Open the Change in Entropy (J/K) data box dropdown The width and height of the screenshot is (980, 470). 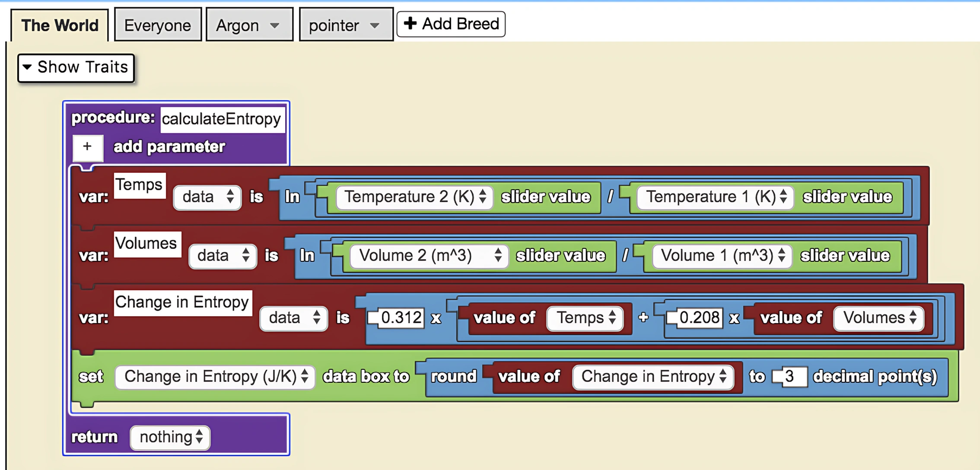coord(305,376)
